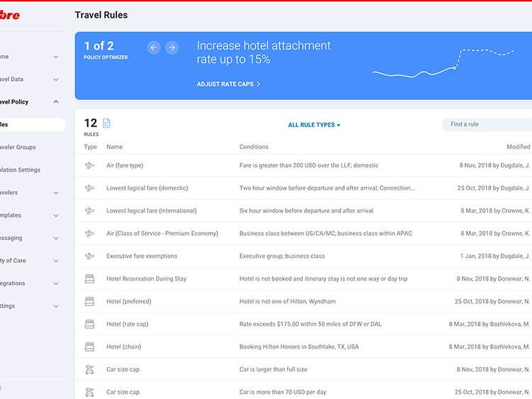Sort by the Modified column header
532x399 pixels.
point(518,147)
